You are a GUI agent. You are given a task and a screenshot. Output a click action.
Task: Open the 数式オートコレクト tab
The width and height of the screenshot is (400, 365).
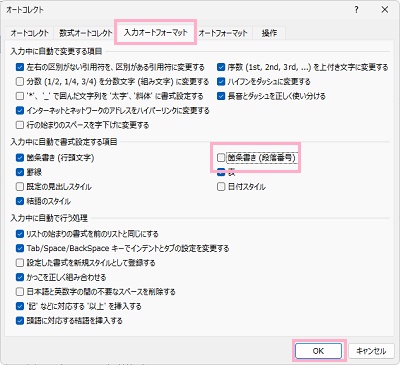[86, 33]
